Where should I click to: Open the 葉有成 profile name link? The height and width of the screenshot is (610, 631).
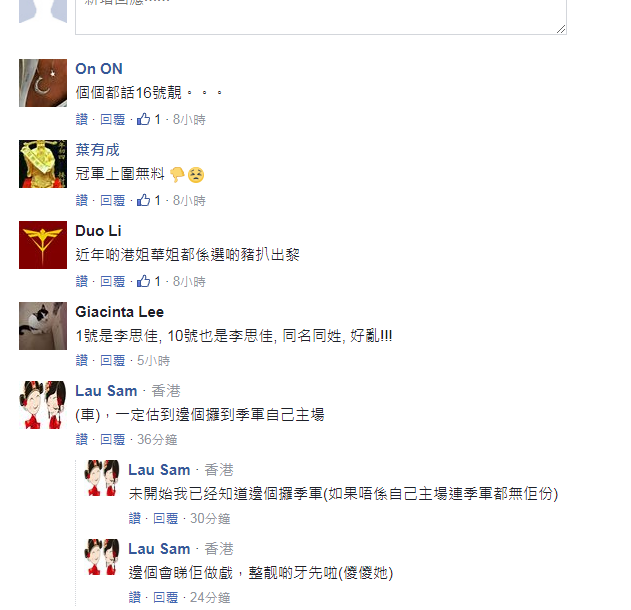[x=97, y=150]
